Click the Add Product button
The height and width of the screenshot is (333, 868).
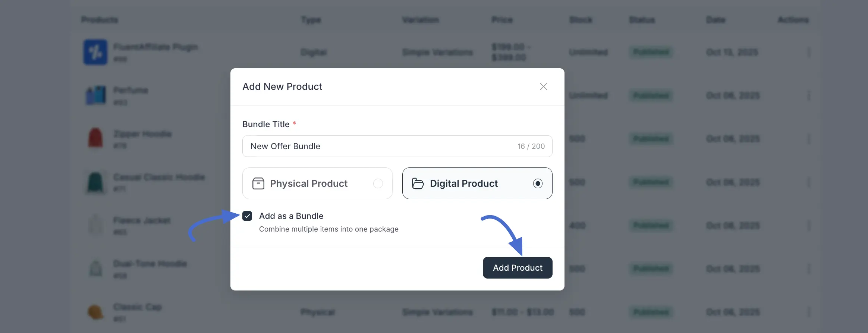(x=517, y=267)
